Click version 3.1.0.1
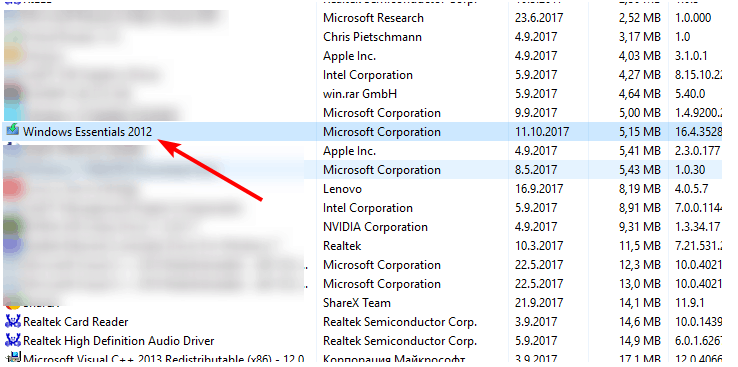The height and width of the screenshot is (367, 738). tap(690, 56)
